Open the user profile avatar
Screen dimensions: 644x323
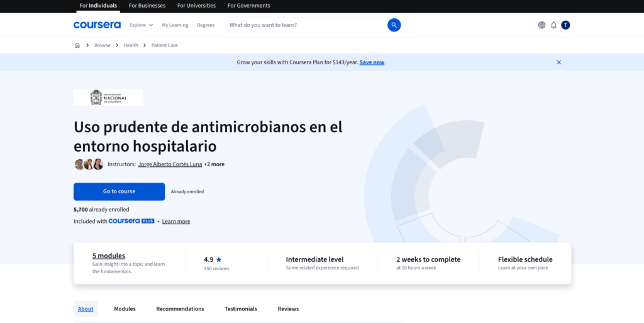(565, 25)
